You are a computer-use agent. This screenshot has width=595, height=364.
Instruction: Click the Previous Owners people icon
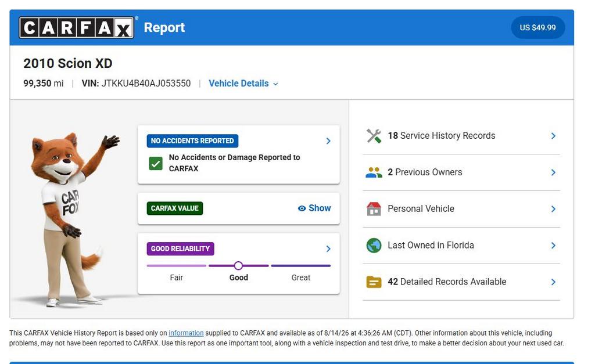[x=374, y=172]
